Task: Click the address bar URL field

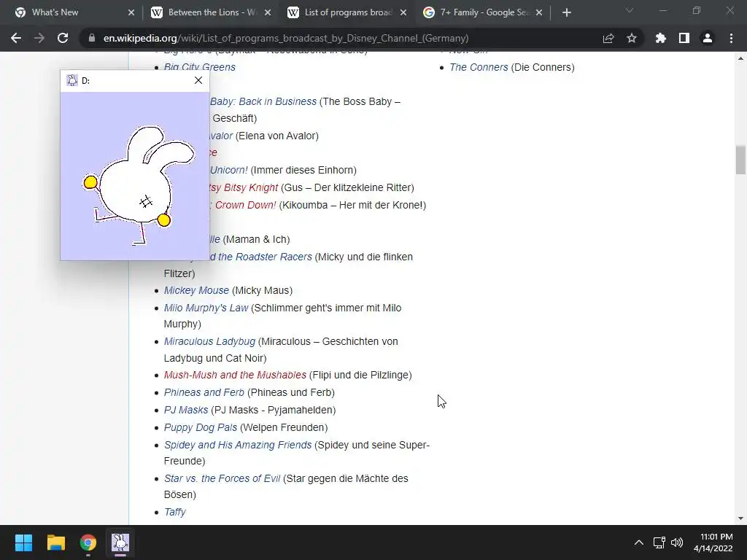Action: click(x=286, y=38)
